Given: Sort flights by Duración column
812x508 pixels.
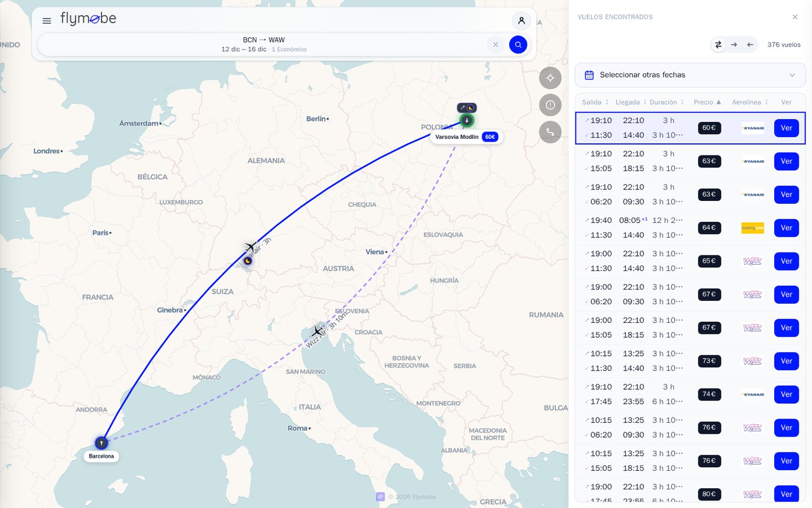Looking at the screenshot, I should [x=666, y=102].
